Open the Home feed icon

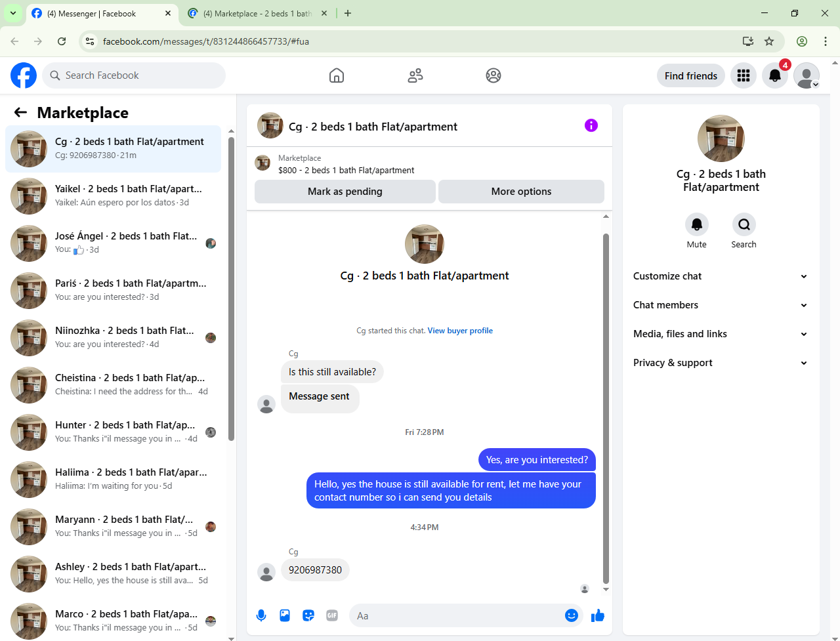337,75
